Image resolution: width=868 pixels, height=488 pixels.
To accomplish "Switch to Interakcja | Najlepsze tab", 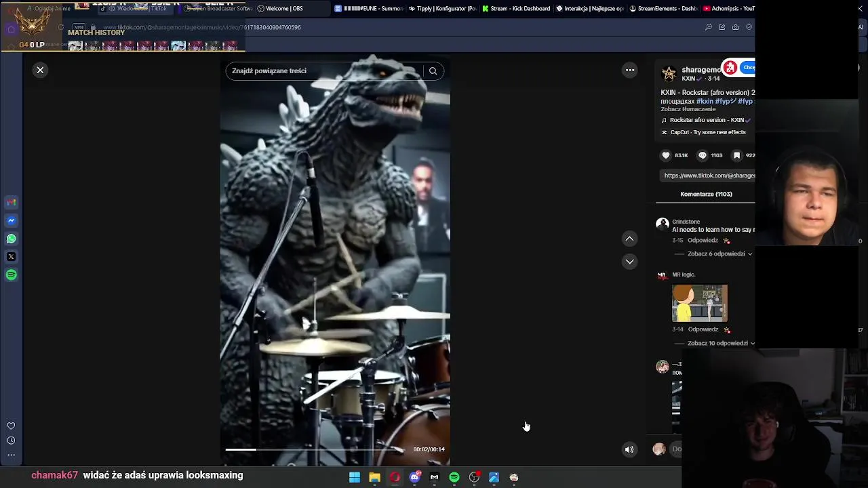I will pyautogui.click(x=589, y=9).
